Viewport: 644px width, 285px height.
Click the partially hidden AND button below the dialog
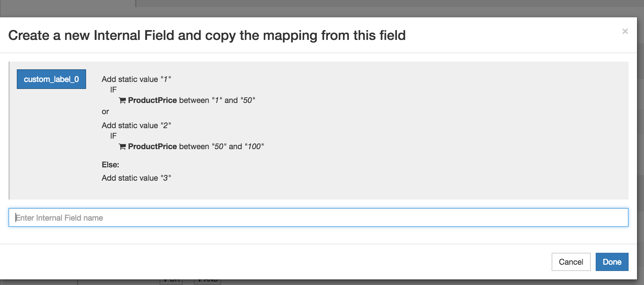(207, 281)
